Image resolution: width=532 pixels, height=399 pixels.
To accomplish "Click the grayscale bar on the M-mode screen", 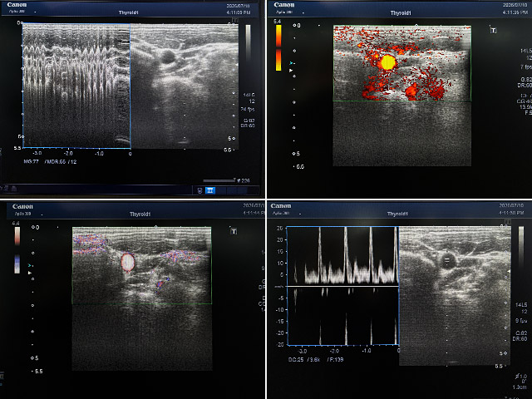I will point(248,42).
